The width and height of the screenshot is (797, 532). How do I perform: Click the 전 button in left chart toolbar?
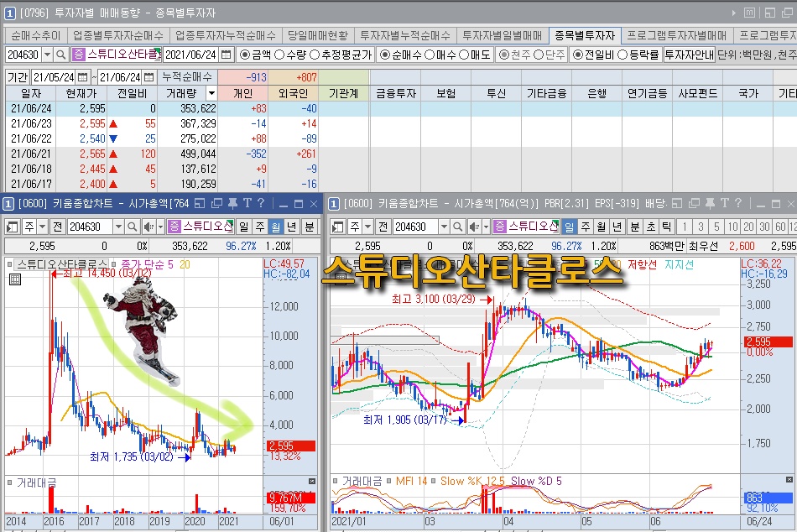point(57,227)
